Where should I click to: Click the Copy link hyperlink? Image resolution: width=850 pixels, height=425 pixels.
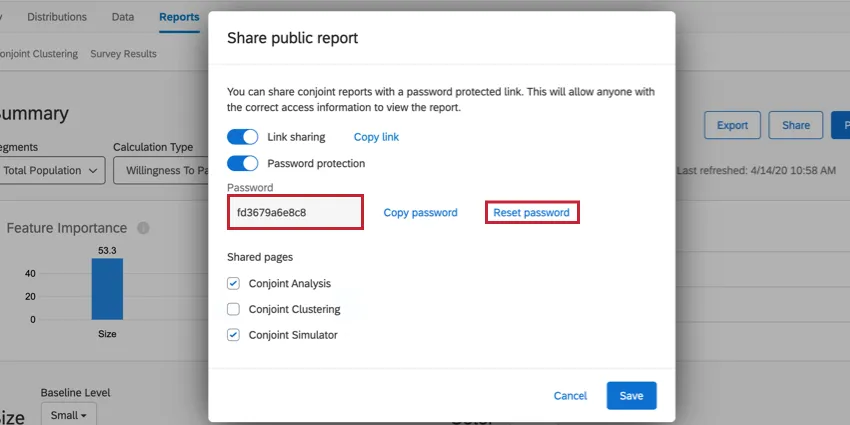point(376,137)
